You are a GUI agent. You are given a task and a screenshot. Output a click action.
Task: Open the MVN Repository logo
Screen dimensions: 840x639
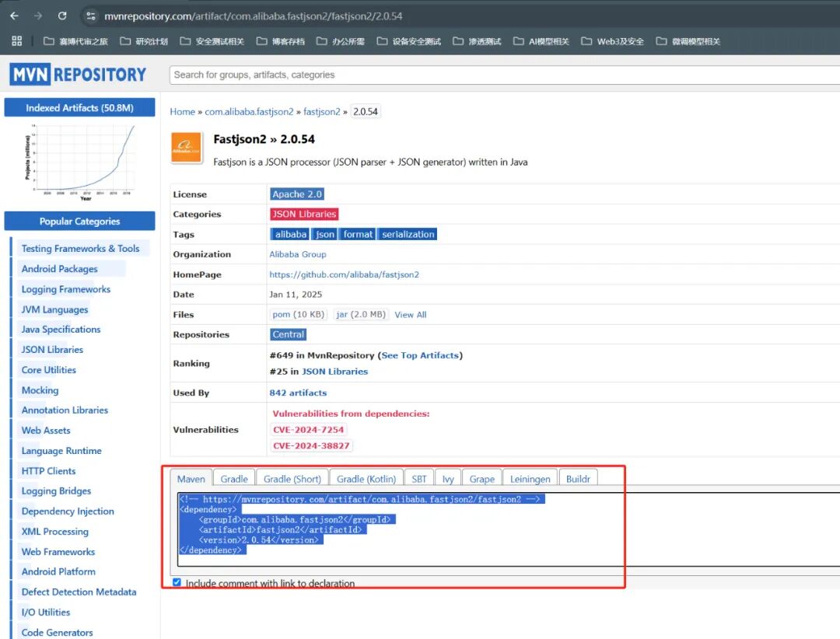click(x=79, y=75)
